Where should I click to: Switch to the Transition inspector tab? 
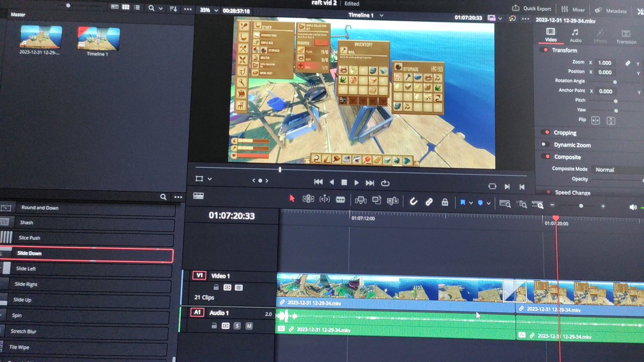coord(626,38)
